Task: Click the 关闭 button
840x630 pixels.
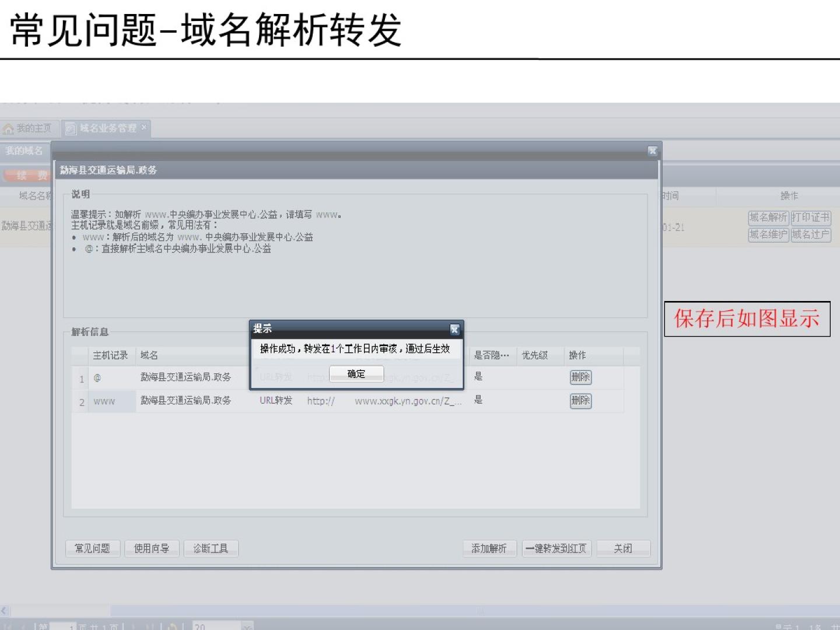Action: (x=623, y=548)
